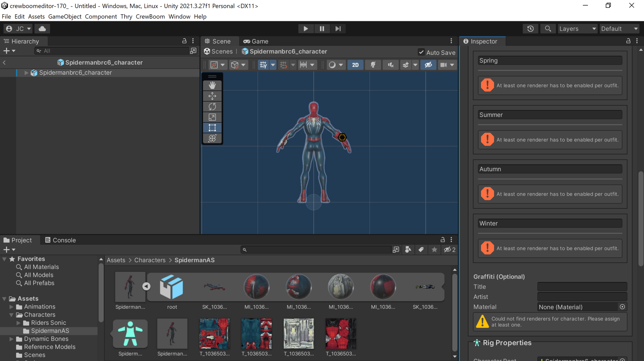This screenshot has width=644, height=361.
Task: Toggle hidden objects visibility in scene
Action: pyautogui.click(x=428, y=65)
